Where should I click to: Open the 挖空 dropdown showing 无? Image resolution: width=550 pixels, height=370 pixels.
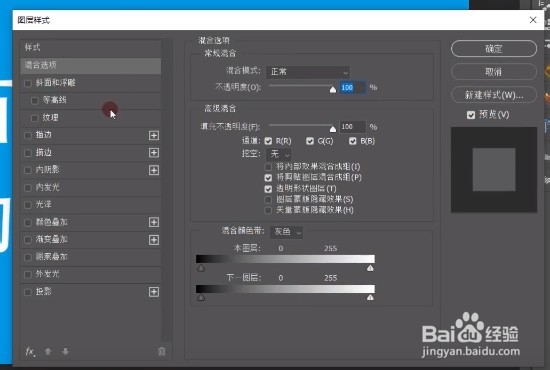[x=279, y=154]
